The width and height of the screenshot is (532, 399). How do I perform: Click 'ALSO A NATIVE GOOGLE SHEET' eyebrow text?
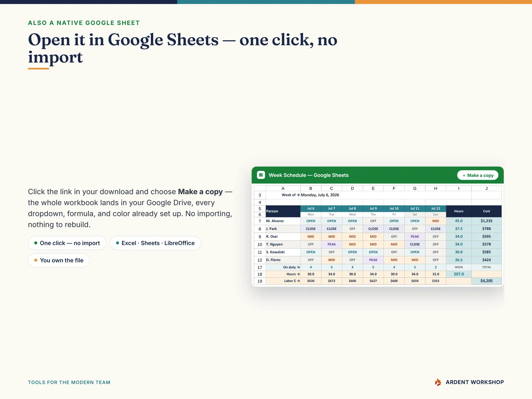[x=84, y=23]
